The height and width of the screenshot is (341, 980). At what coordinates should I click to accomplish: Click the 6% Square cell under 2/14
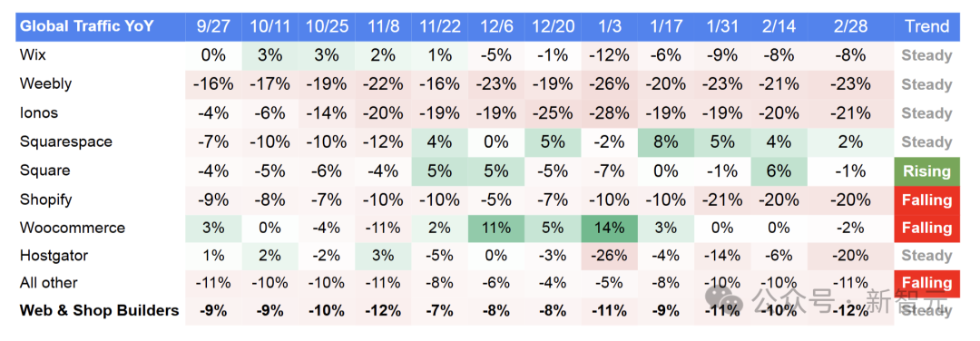[x=779, y=171]
